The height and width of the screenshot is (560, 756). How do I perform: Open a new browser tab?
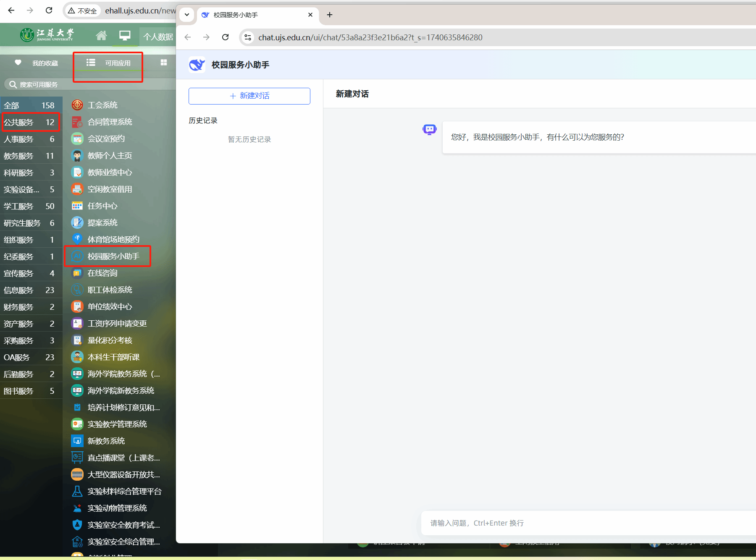(x=330, y=15)
